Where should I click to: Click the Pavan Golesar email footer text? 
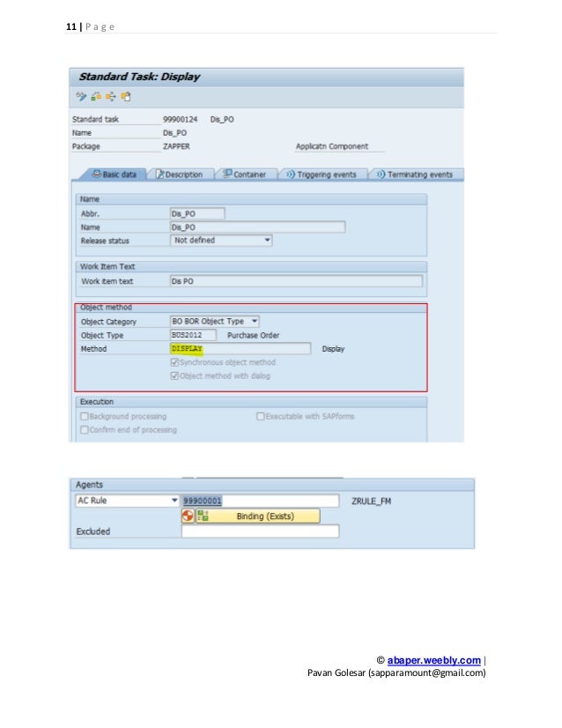(x=396, y=672)
